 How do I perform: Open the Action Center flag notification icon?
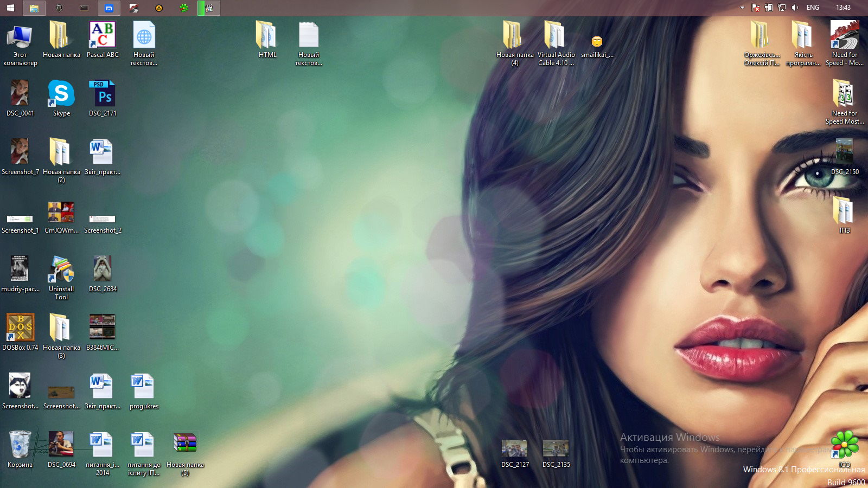pyautogui.click(x=755, y=8)
